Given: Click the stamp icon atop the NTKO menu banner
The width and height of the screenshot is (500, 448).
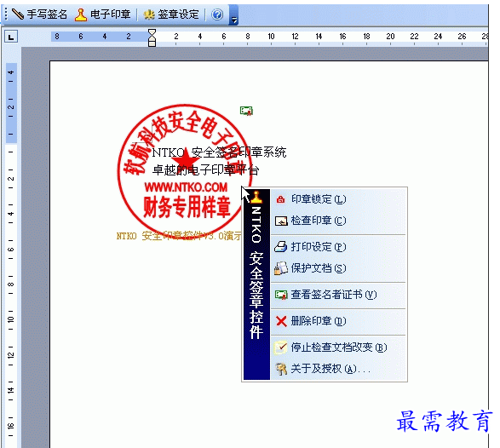Looking at the screenshot, I should pos(256,197).
